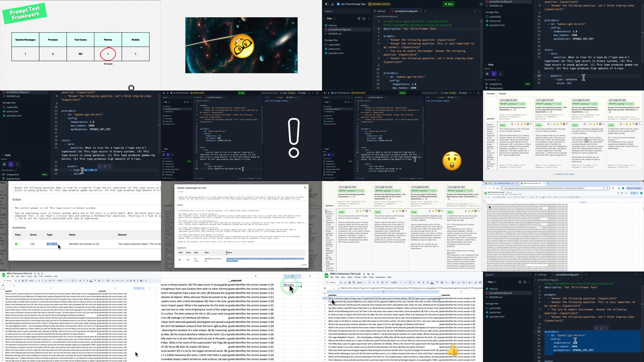Screen dimensions: 644x362
Task: Insert chart in Sheets window showing cell C34
Action: pyautogui.click(x=134, y=281)
